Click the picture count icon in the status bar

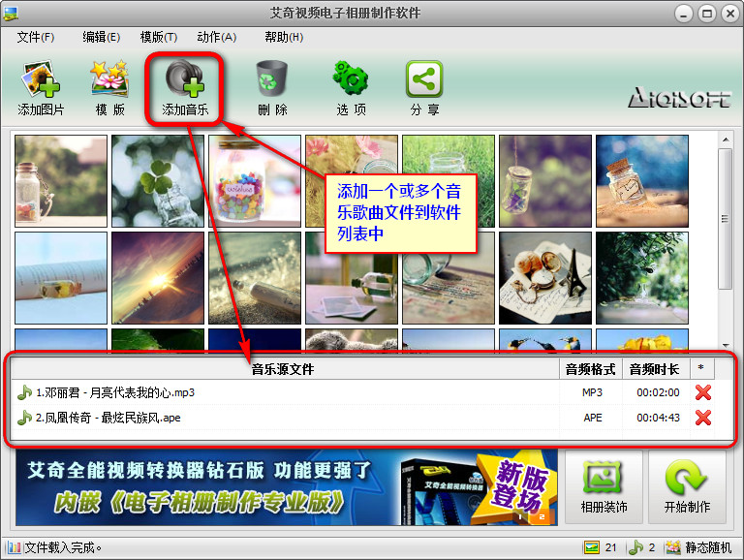coord(592,547)
